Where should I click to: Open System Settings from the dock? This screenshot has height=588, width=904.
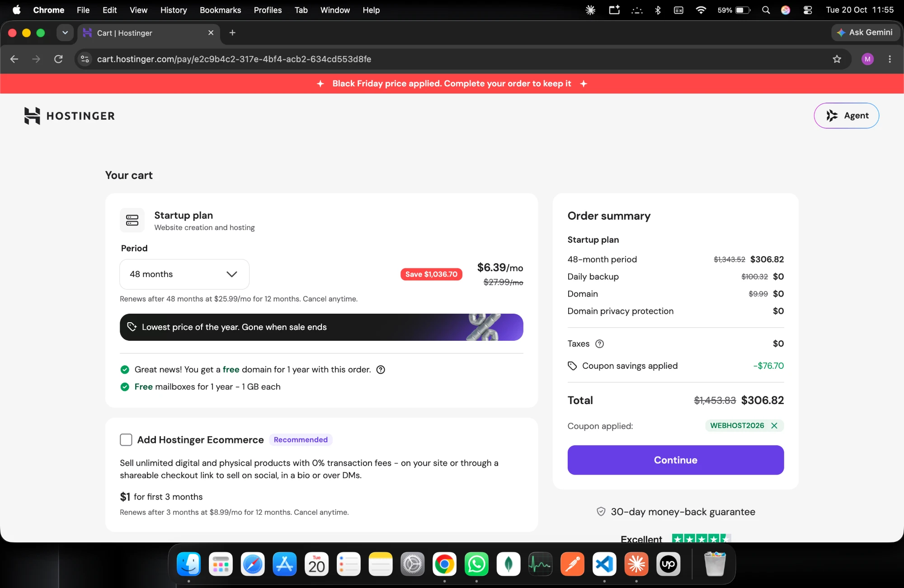tap(412, 564)
